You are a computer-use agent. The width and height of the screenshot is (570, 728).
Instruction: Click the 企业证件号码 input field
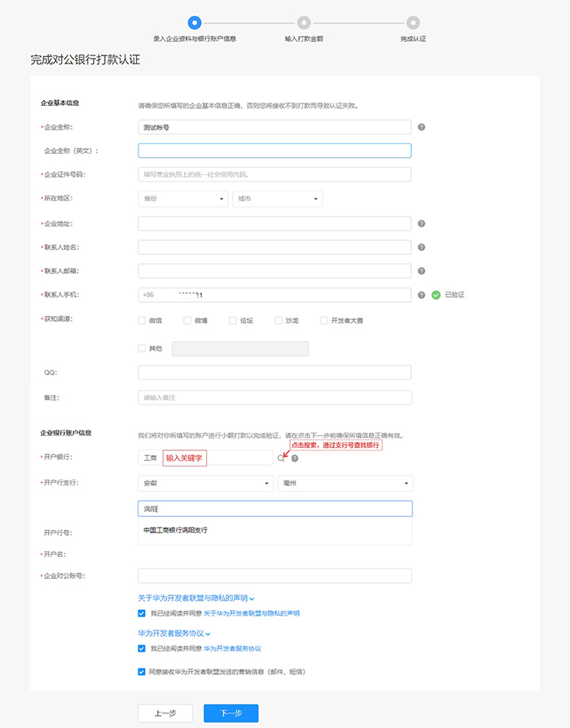point(274,174)
